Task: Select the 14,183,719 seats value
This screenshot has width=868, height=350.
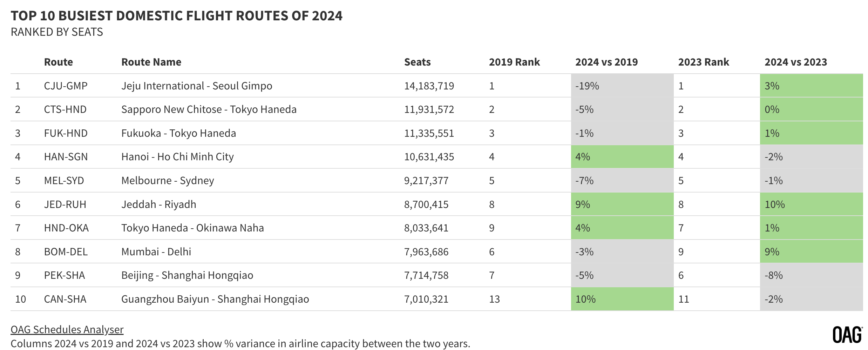Action: (429, 86)
